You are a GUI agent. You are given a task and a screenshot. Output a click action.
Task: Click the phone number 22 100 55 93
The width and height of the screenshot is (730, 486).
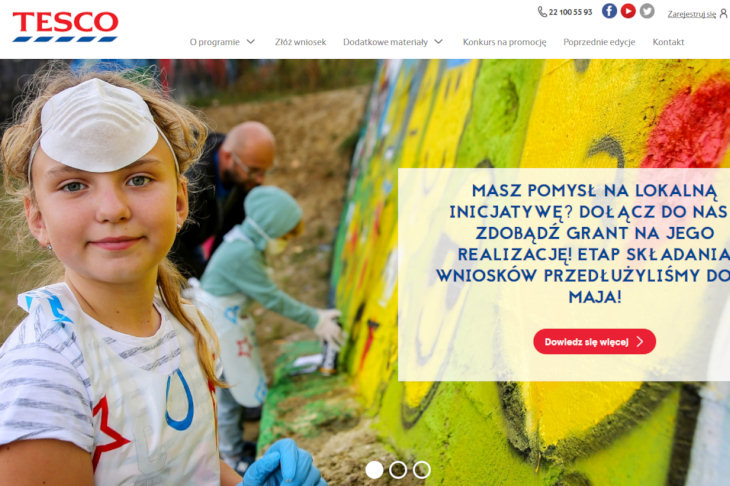pos(570,12)
